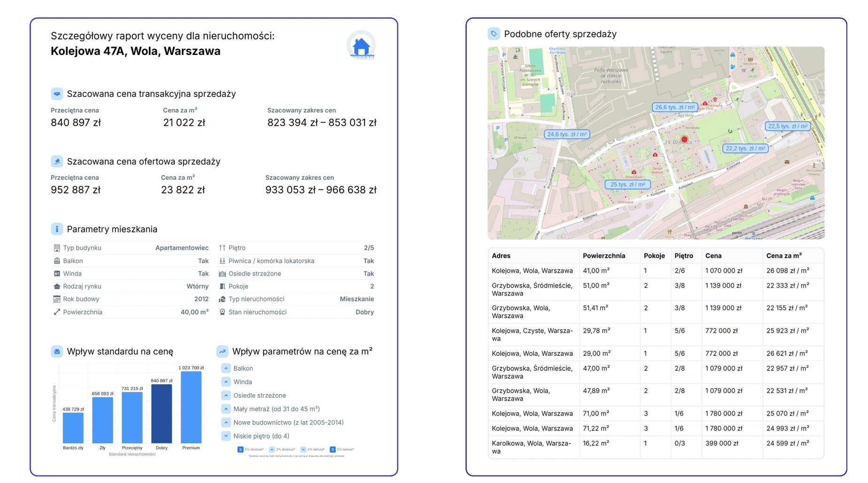Click the chevron beside 'Mały metraż (od 31 do 45 m²)'
The image size is (868, 483).
coord(226,409)
